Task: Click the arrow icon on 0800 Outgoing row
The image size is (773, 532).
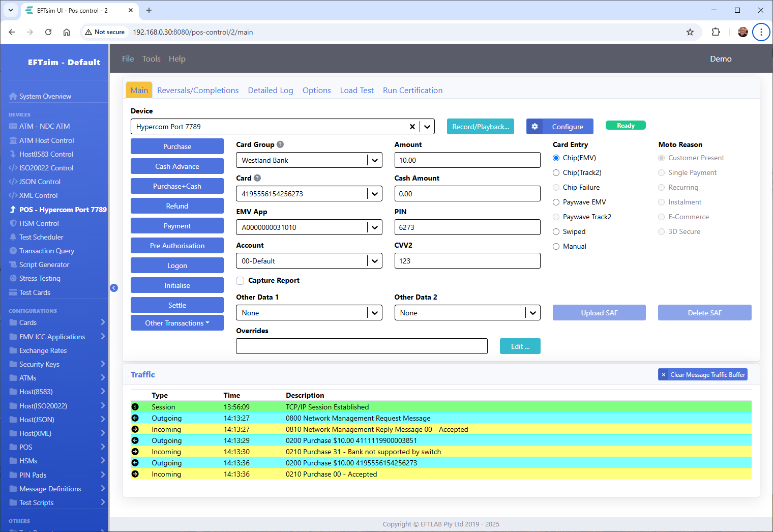Action: tap(135, 418)
